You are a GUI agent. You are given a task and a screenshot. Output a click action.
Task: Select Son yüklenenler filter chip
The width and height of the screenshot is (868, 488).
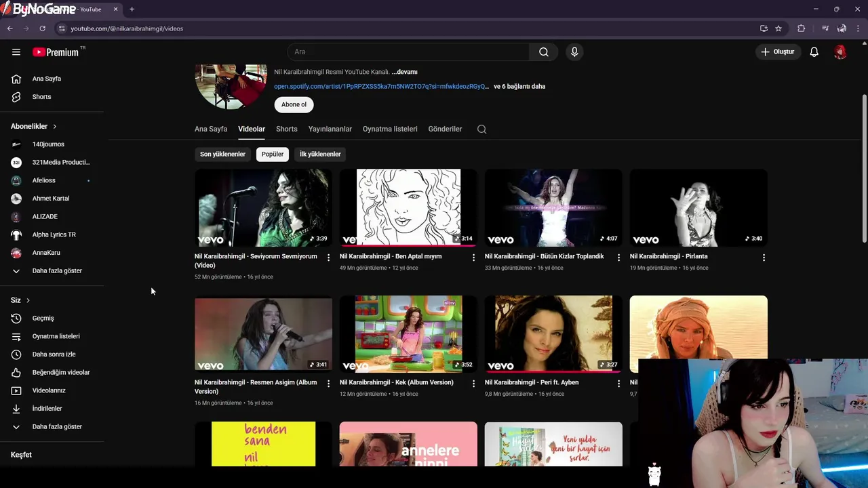[222, 154]
